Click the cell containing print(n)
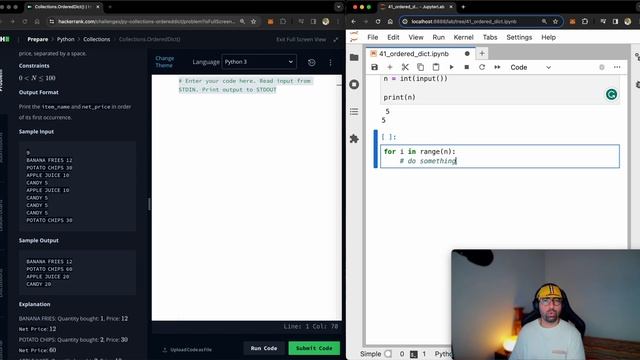Image resolution: width=640 pixels, height=360 pixels. (500, 89)
